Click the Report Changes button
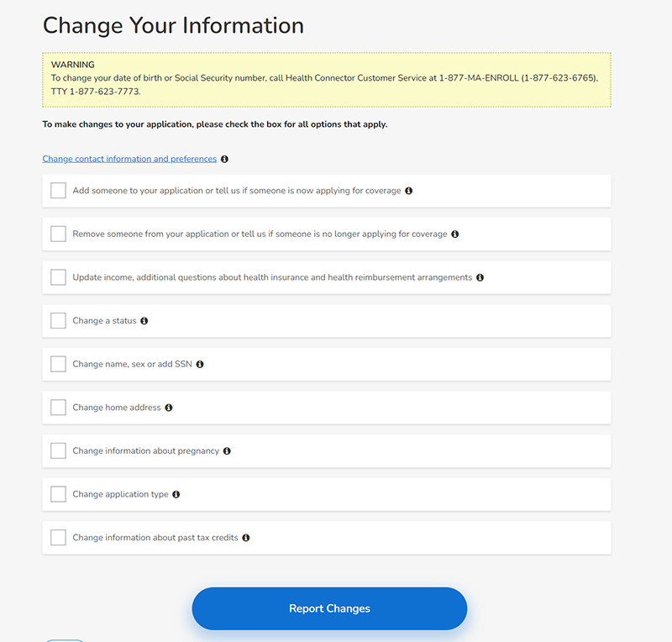Viewport: 672px width, 642px height. point(329,608)
